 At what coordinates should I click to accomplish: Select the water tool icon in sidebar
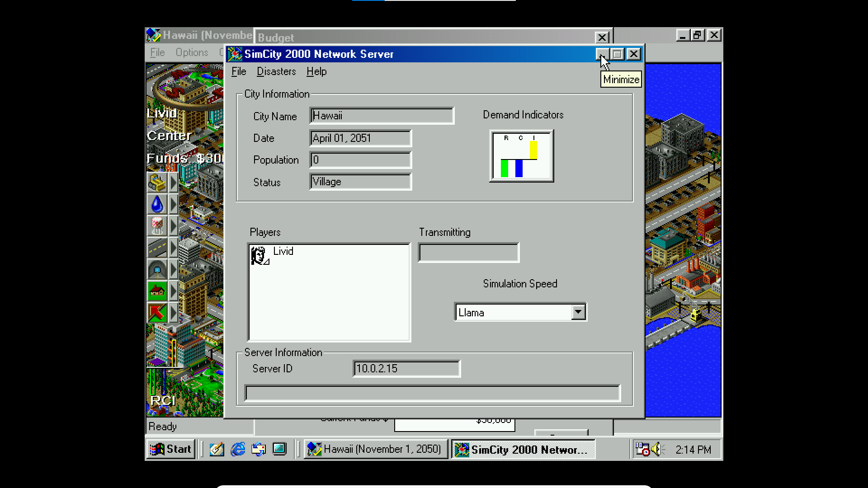[x=157, y=204]
